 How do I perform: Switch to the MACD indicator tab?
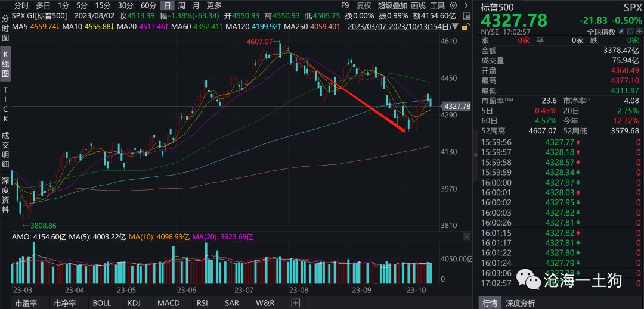click(x=168, y=303)
